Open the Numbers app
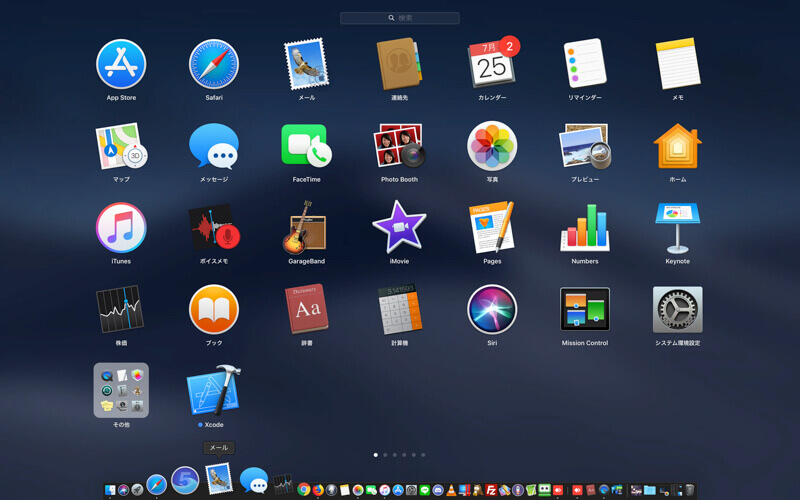The image size is (800, 500). pos(585,228)
